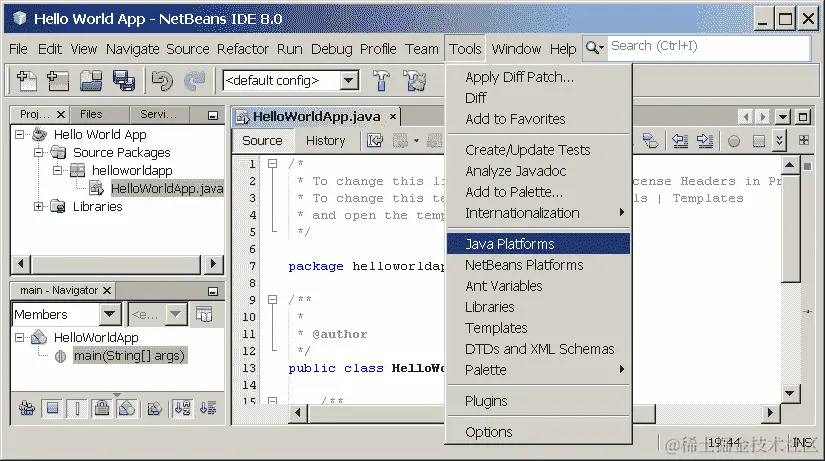Toggle Show Fields in navigator filters
Viewport: 825px width, 461px height.
pos(52,408)
